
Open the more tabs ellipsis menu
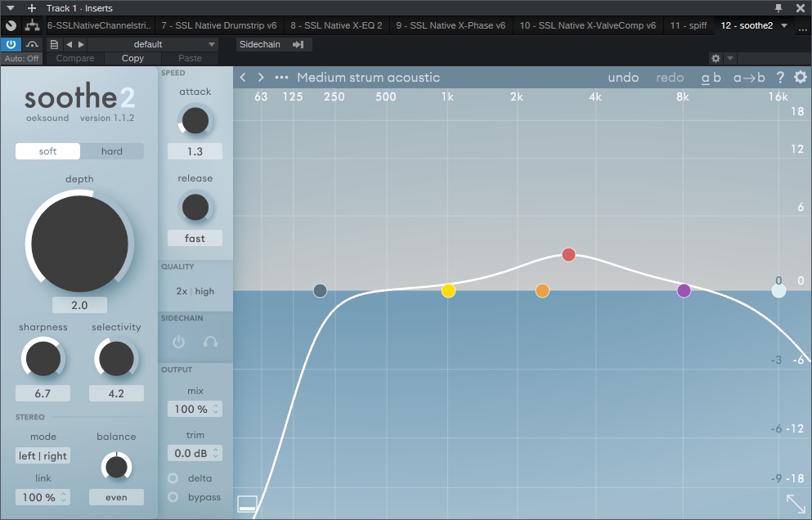pyautogui.click(x=803, y=29)
